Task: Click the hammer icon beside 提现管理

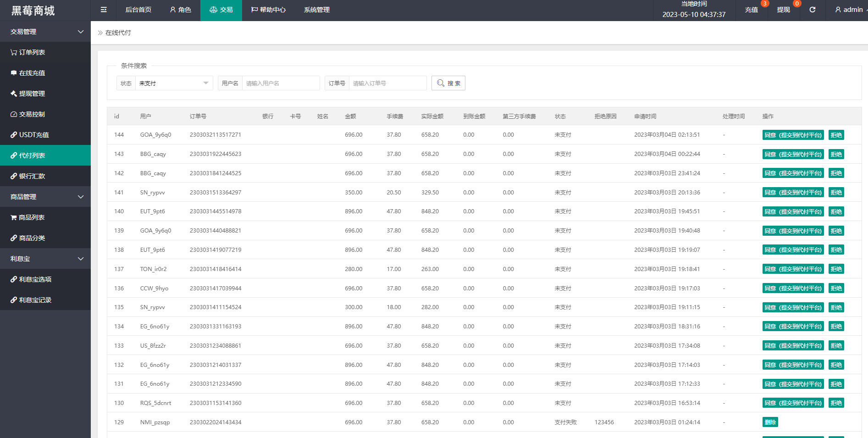Action: pyautogui.click(x=14, y=94)
